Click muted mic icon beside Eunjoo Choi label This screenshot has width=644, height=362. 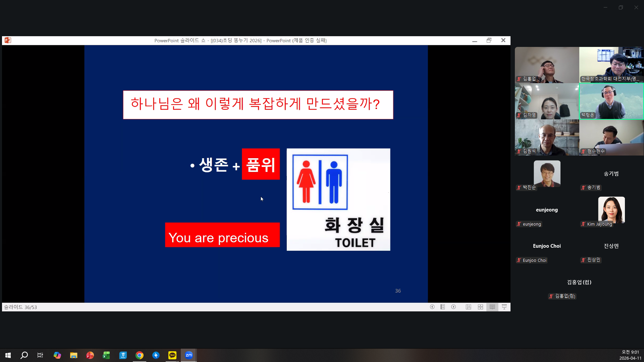click(519, 260)
